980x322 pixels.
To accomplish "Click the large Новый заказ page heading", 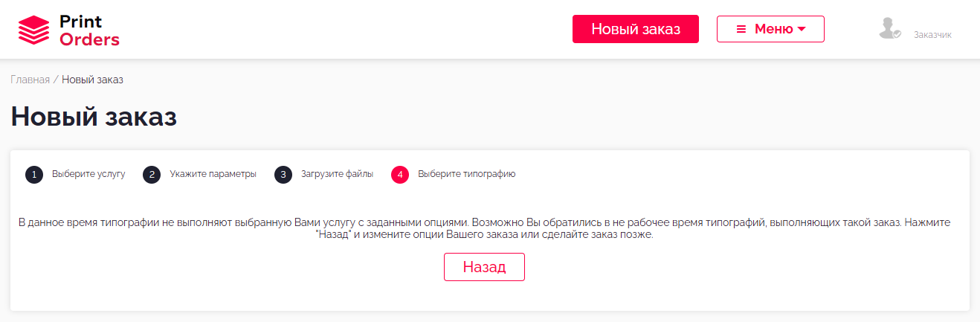I will (x=94, y=117).
